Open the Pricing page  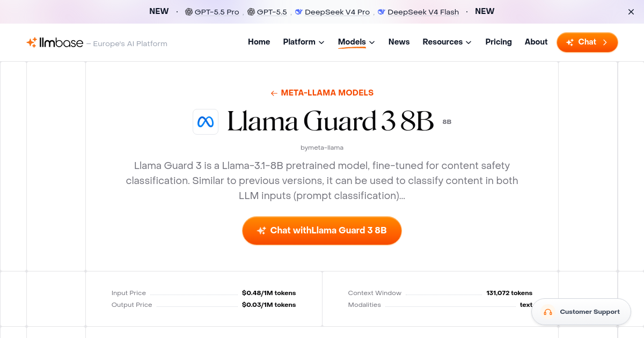(499, 42)
